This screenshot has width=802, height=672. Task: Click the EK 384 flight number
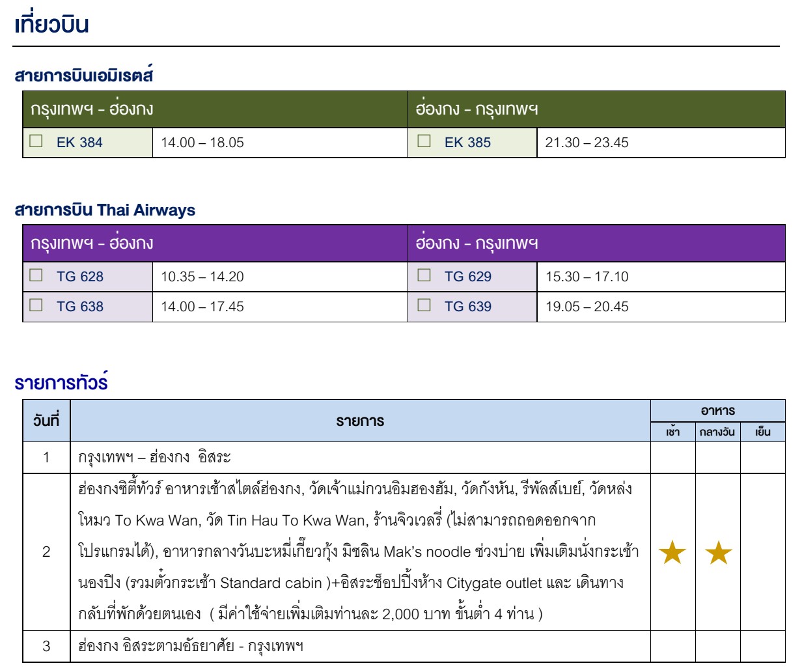click(x=79, y=143)
